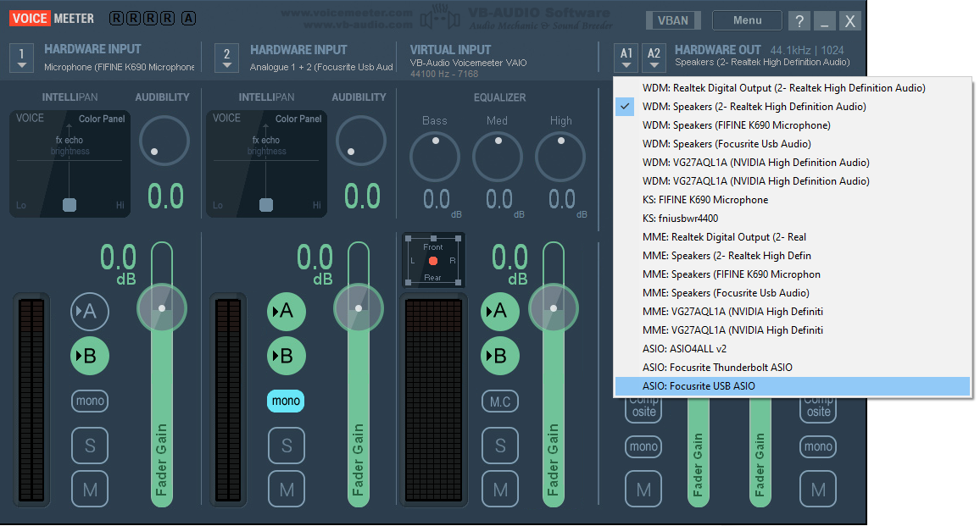Enable mono on hardware input 1
The height and width of the screenshot is (526, 980).
tap(89, 401)
